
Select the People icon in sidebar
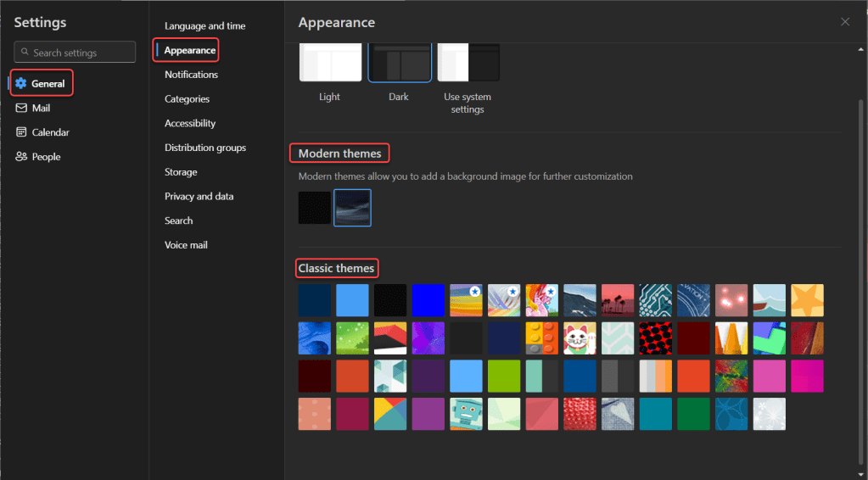(21, 157)
